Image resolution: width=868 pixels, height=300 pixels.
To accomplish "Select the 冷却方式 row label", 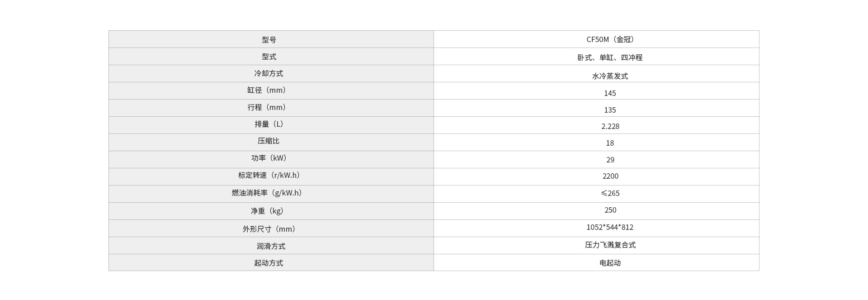I will pyautogui.click(x=269, y=73).
